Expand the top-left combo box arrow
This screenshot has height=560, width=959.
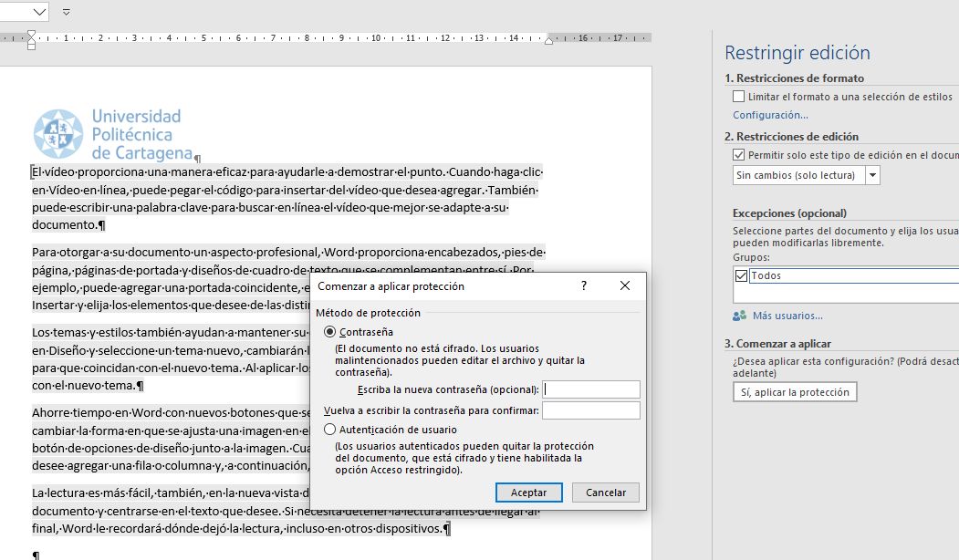[40, 12]
